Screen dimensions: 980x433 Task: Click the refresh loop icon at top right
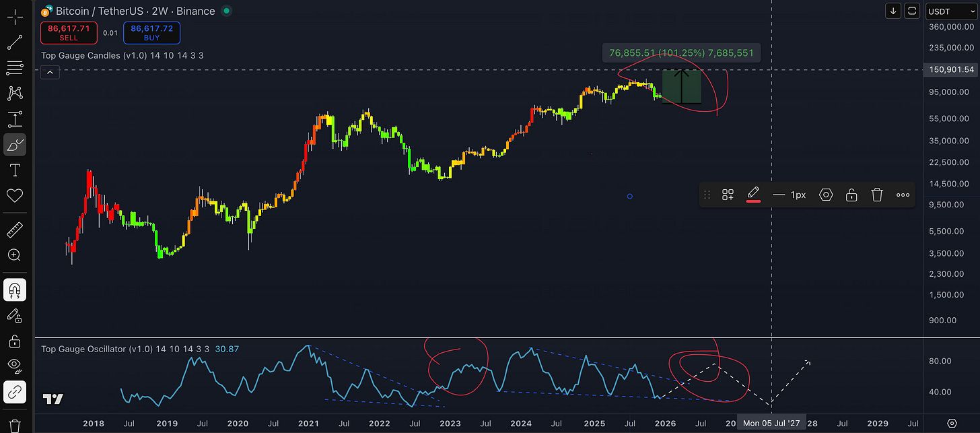coord(912,11)
